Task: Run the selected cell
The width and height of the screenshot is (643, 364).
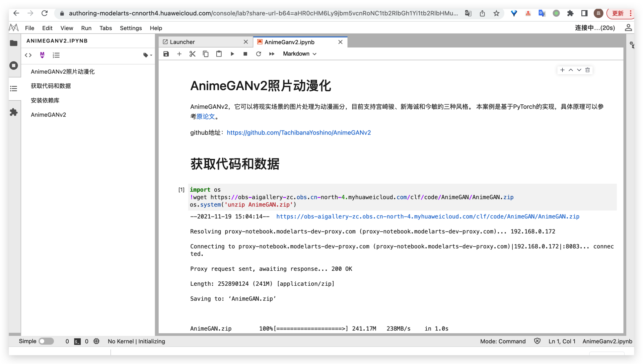Action: pos(232,54)
